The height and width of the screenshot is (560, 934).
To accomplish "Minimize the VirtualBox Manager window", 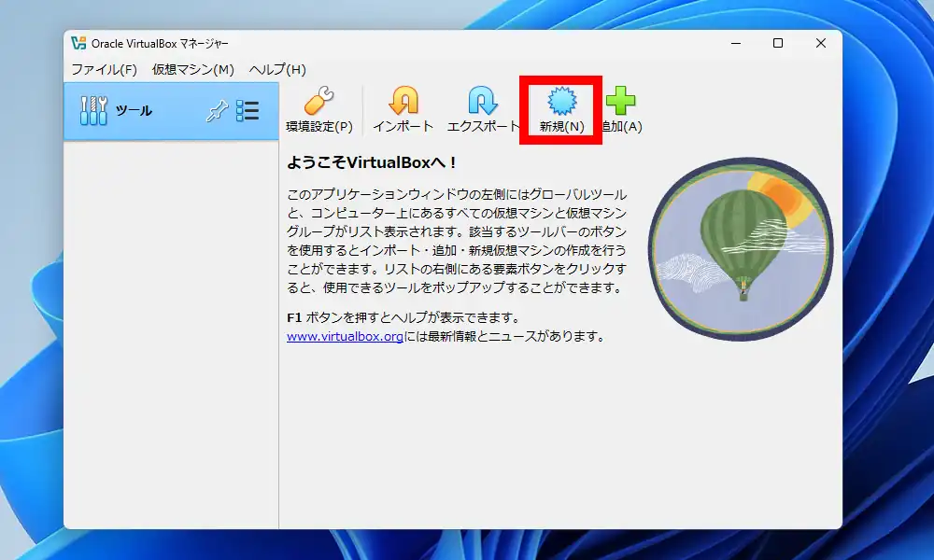I will coord(734,43).
